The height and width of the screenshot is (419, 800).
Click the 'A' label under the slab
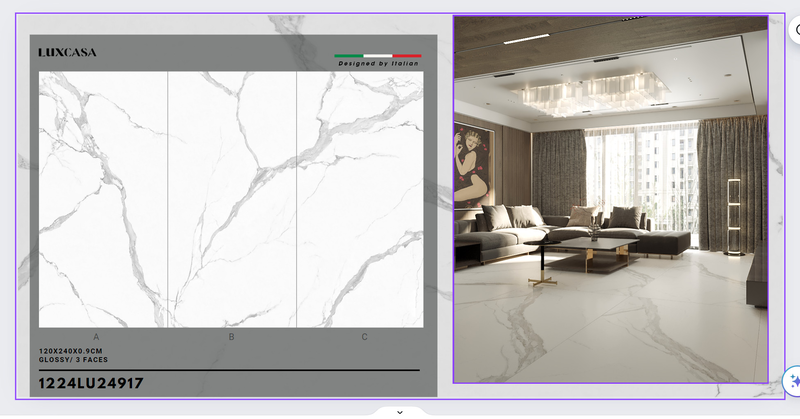coord(96,337)
